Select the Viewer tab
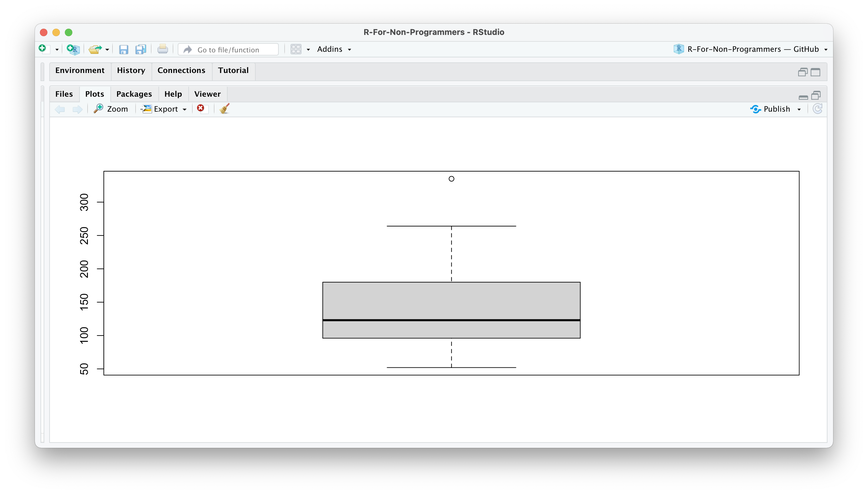Image resolution: width=868 pixels, height=494 pixels. (207, 94)
